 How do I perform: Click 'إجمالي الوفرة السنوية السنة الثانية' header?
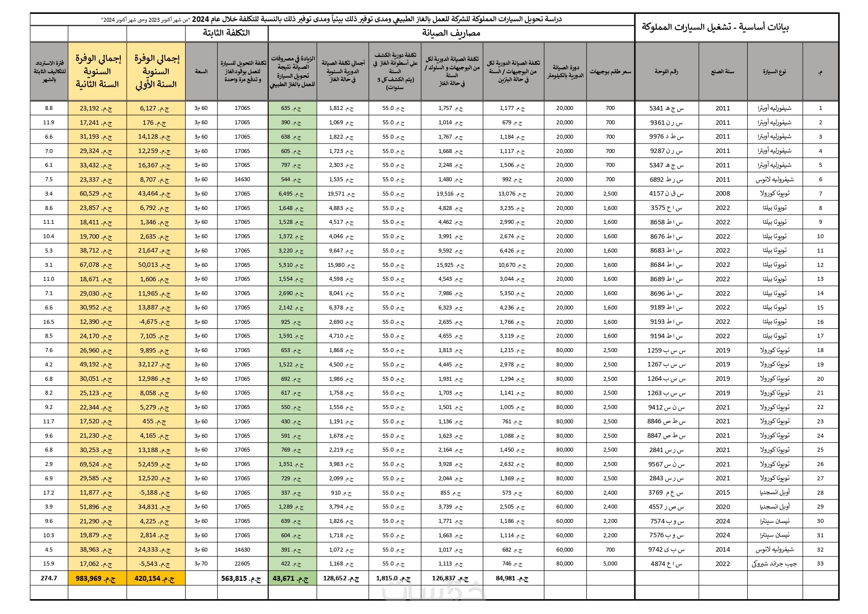tap(97, 72)
